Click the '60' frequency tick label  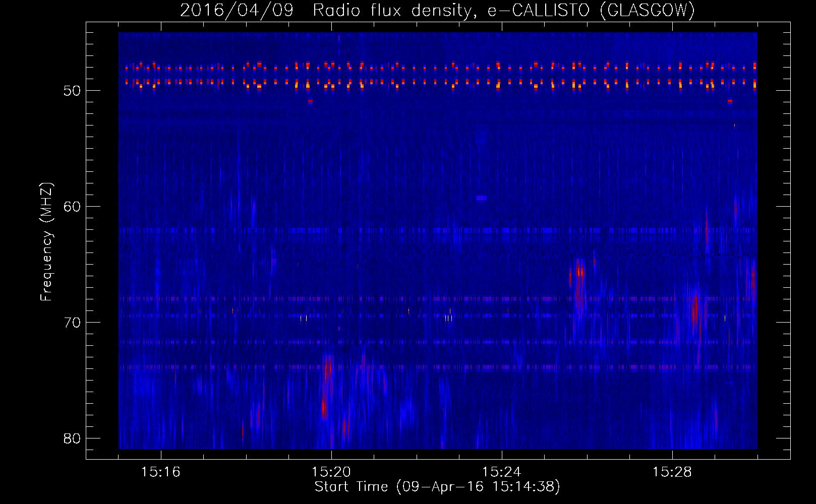click(72, 207)
